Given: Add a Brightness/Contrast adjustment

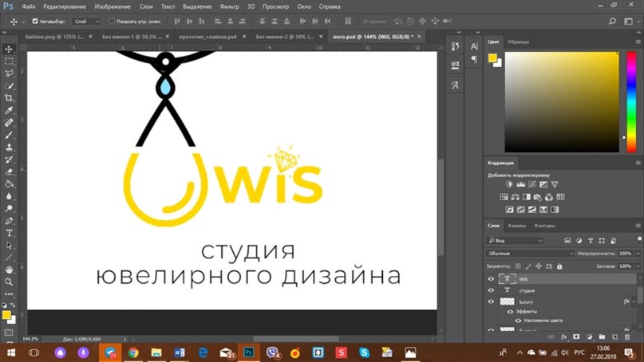Looking at the screenshot, I should [x=509, y=185].
